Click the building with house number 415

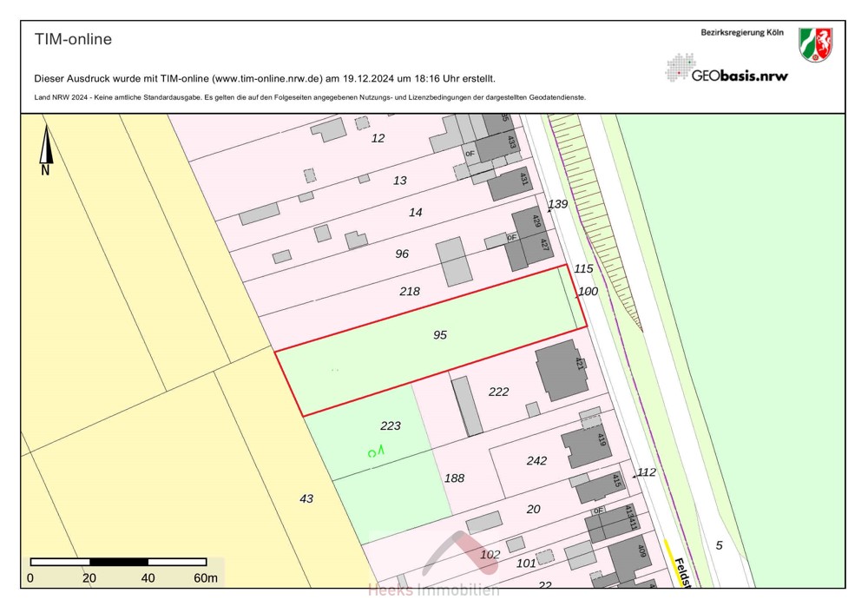[601, 487]
